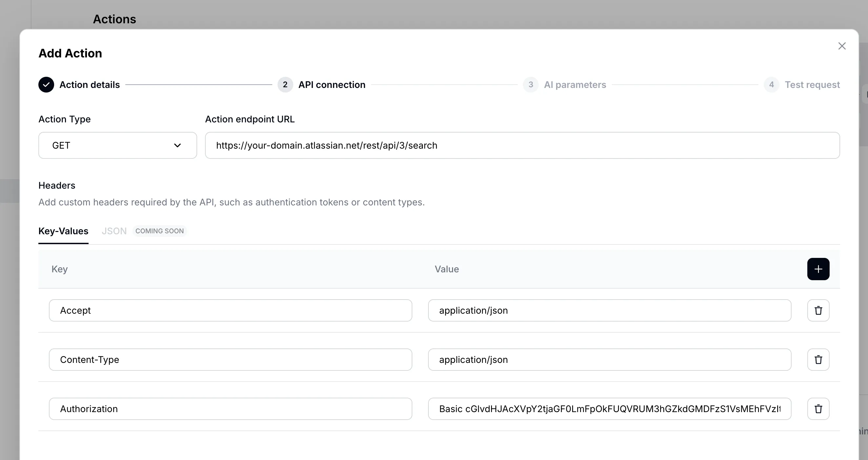The height and width of the screenshot is (460, 868).
Task: Switch to the Key-Values tab
Action: pos(63,231)
